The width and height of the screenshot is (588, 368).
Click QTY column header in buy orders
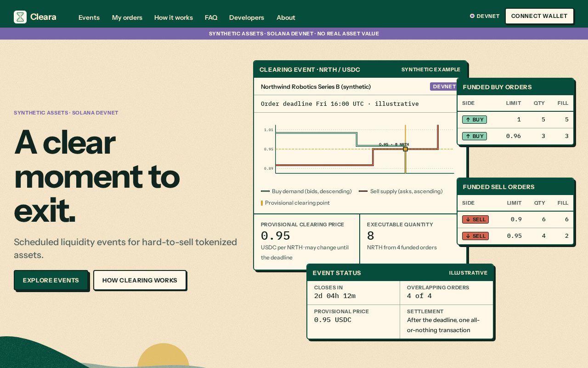pyautogui.click(x=539, y=103)
